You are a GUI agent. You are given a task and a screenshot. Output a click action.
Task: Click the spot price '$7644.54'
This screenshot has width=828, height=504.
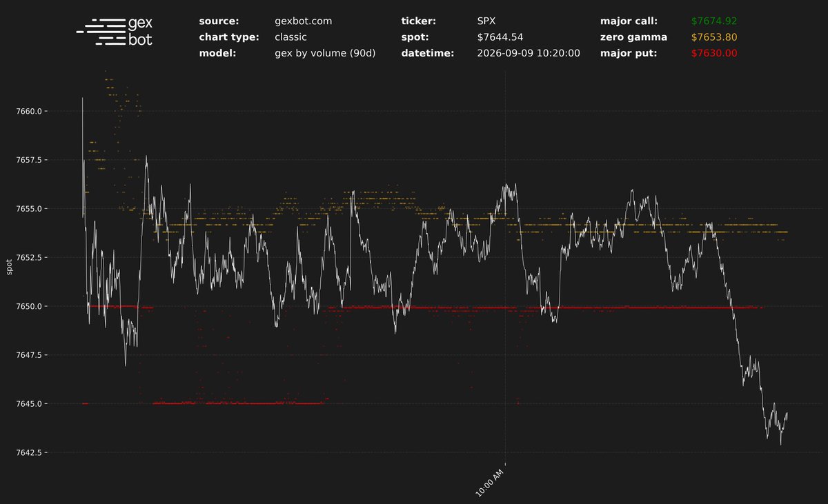pos(500,37)
